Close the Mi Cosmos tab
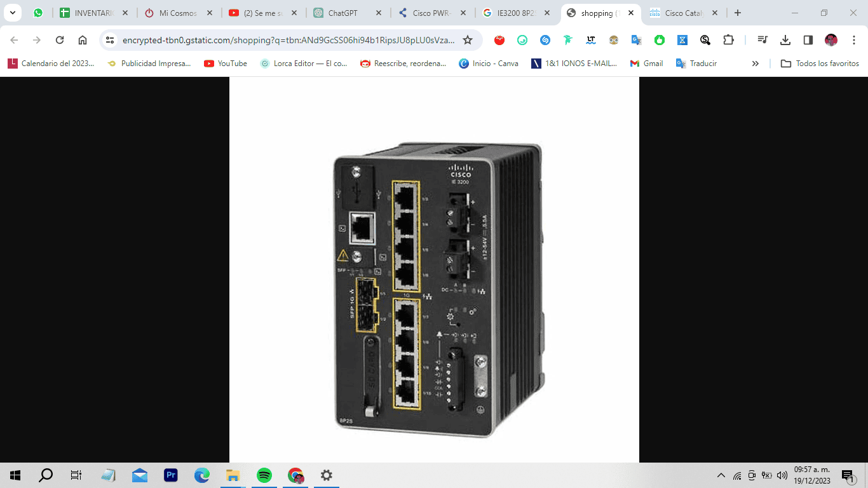This screenshot has width=868, height=488. coord(210,13)
